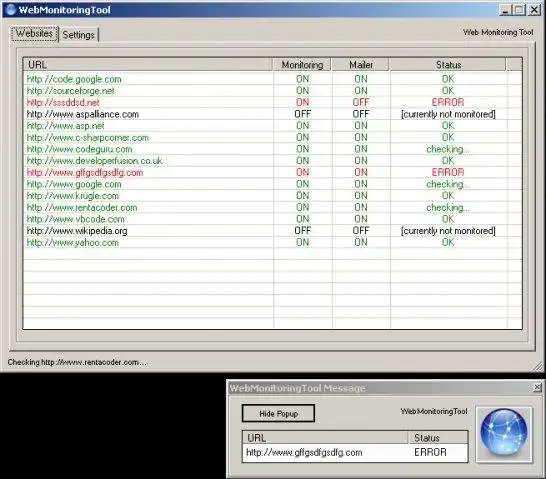The image size is (546, 479).
Task: Select the http://www.codeguru.com URL
Action: click(79, 149)
